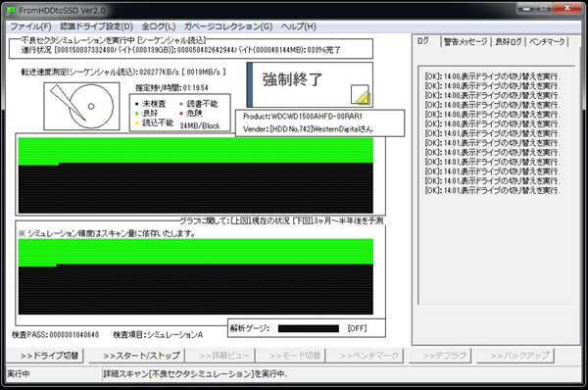Click the [OFF] label beside analysis gauge

[x=357, y=328]
